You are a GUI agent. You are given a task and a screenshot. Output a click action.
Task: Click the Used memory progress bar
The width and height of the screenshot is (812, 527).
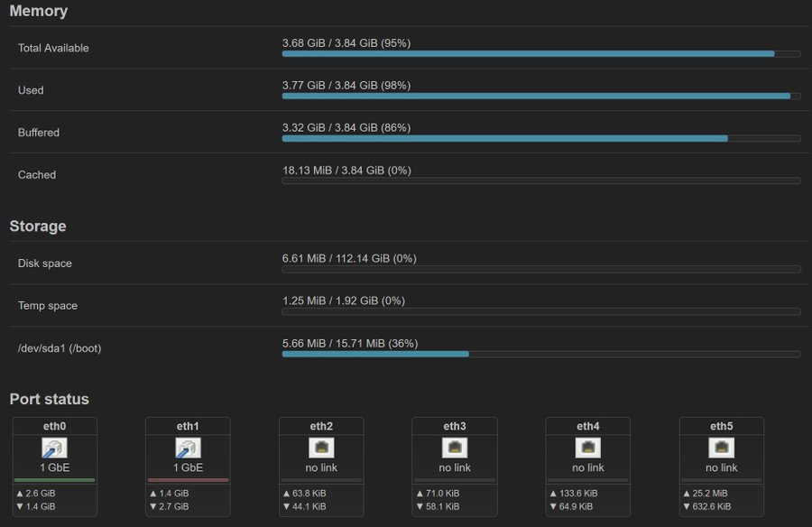coord(541,97)
